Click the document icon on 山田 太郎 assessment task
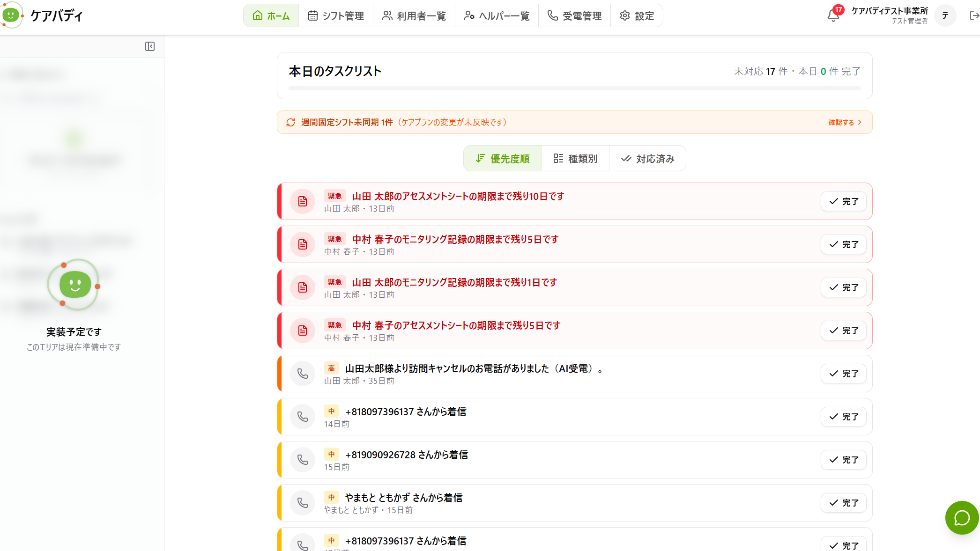 (303, 201)
